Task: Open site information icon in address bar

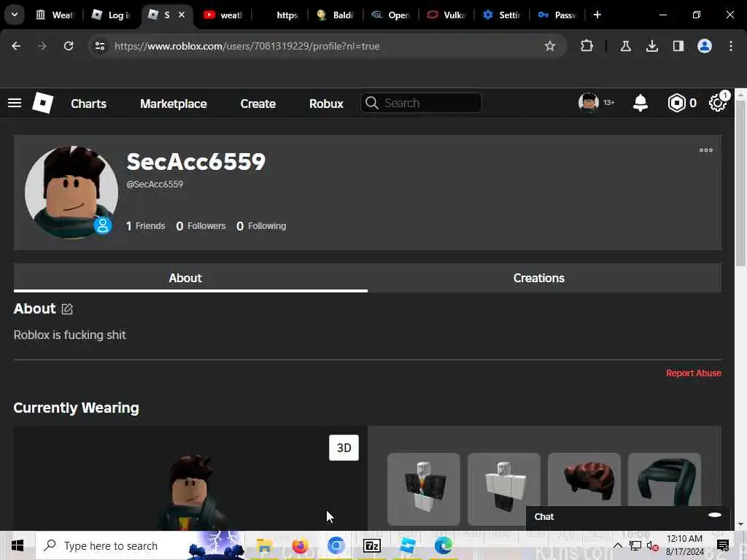Action: [99, 46]
